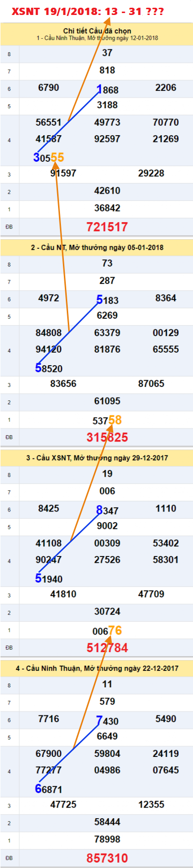Select the number 7716
193x868 pixels.
click(x=48, y=719)
